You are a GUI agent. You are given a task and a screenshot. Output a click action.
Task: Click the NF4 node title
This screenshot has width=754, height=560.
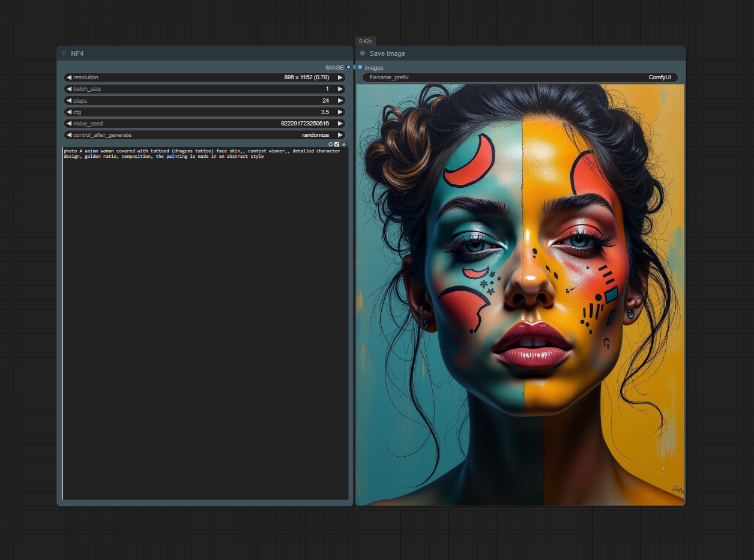(x=77, y=53)
